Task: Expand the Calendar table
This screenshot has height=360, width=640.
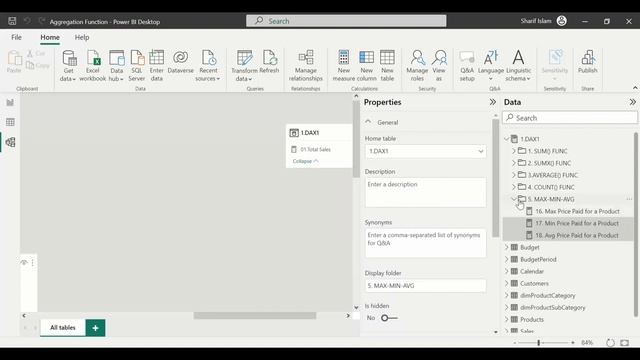Action: pyautogui.click(x=507, y=271)
